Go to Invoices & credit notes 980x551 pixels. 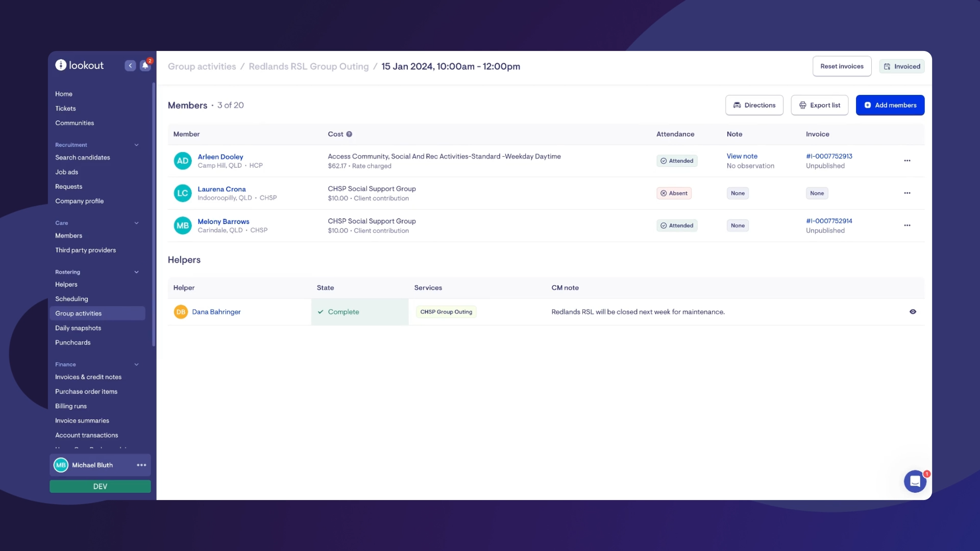pyautogui.click(x=88, y=377)
